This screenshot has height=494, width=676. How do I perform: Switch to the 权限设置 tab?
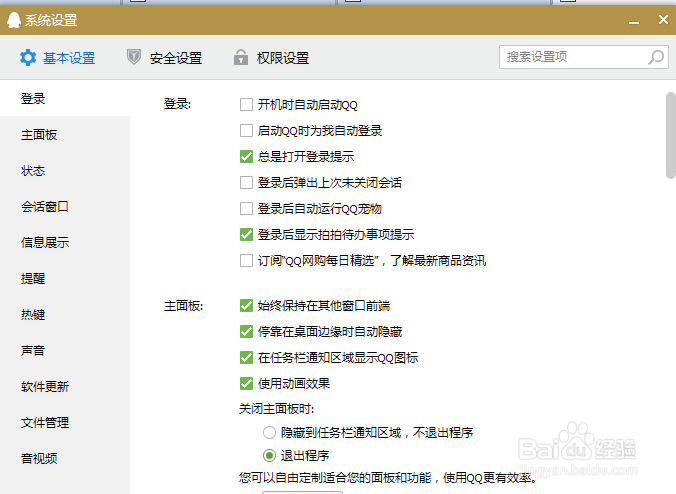271,58
